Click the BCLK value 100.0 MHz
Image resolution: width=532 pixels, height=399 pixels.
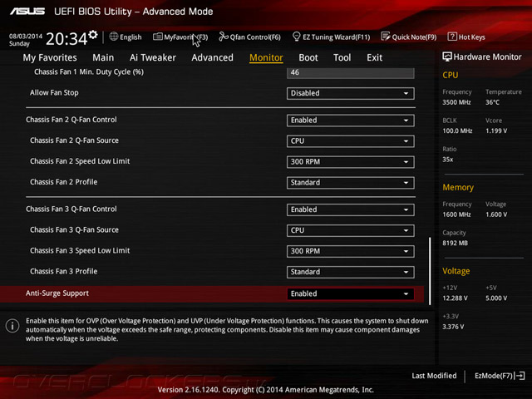[457, 131]
